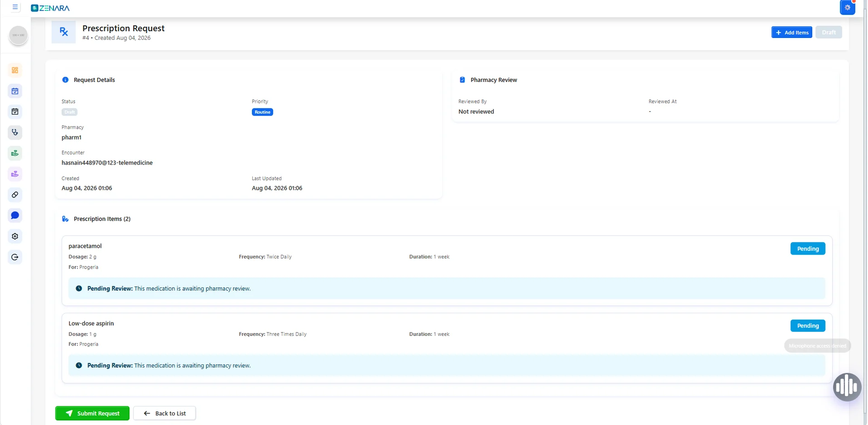Click the Request Details info icon
This screenshot has height=425, width=868.
(65, 80)
